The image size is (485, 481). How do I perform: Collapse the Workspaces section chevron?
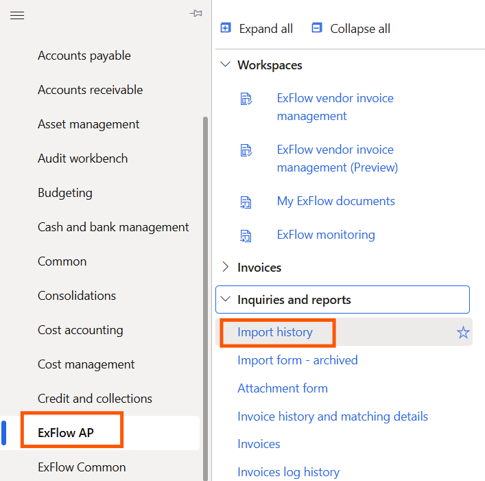pos(226,64)
